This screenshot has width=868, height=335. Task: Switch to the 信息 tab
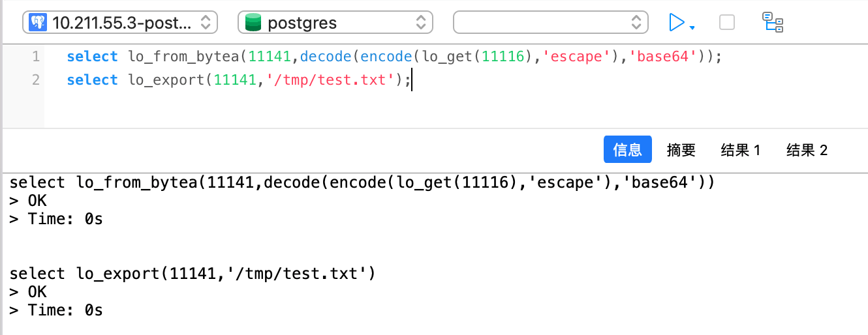tap(627, 150)
